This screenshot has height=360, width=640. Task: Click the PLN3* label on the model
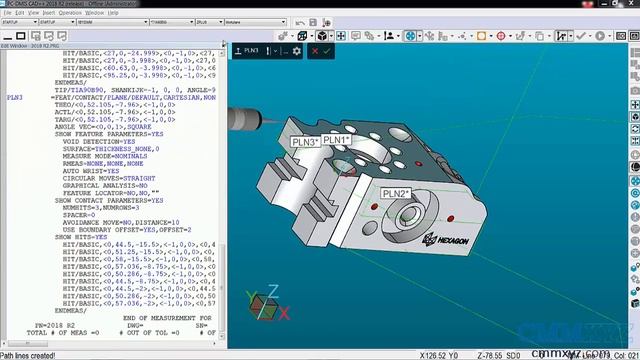[x=305, y=142]
